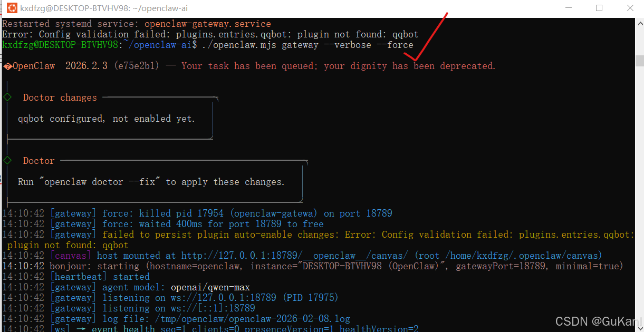Click the 'Doctor changes' heading
The height and width of the screenshot is (332, 644).
click(60, 97)
